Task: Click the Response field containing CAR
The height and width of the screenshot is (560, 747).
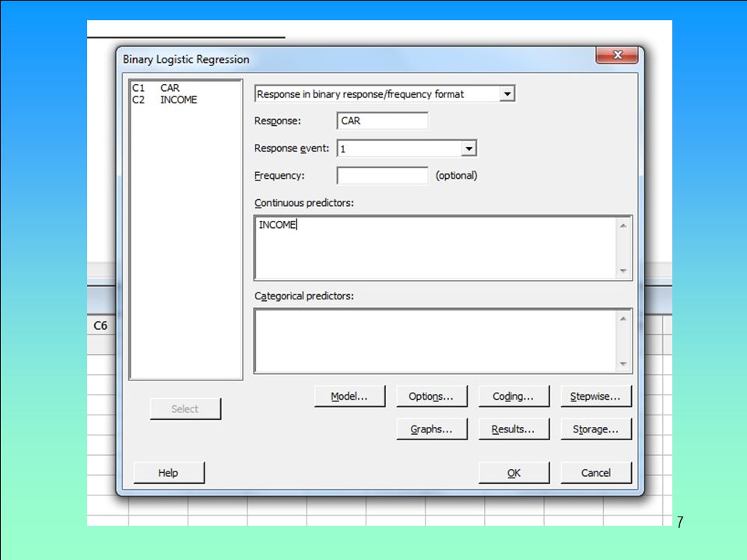Action: pyautogui.click(x=382, y=121)
